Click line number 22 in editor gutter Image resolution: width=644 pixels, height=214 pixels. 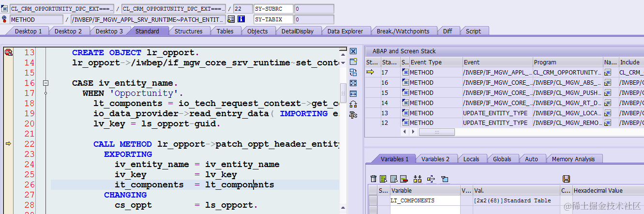30,144
